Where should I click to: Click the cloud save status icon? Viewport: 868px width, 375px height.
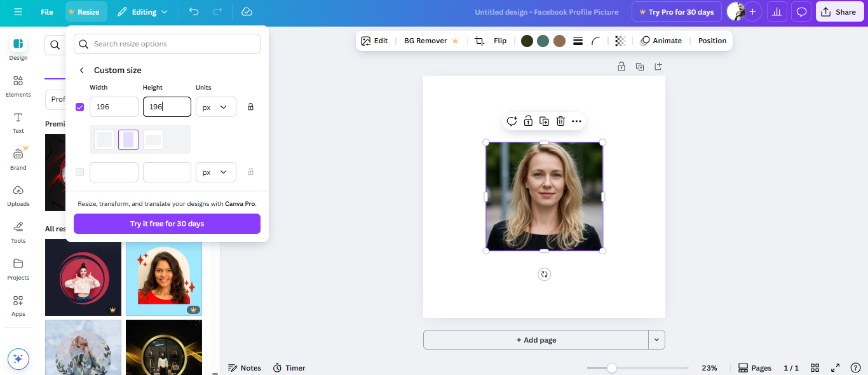(247, 12)
